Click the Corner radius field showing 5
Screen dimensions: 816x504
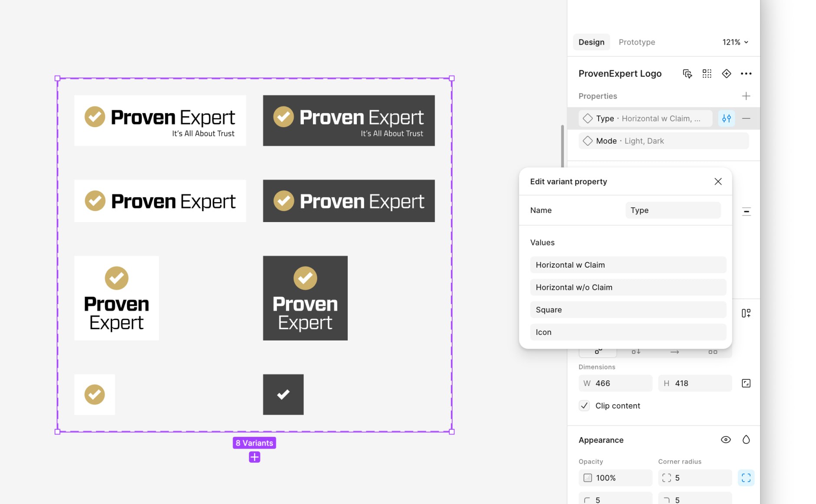click(x=695, y=478)
